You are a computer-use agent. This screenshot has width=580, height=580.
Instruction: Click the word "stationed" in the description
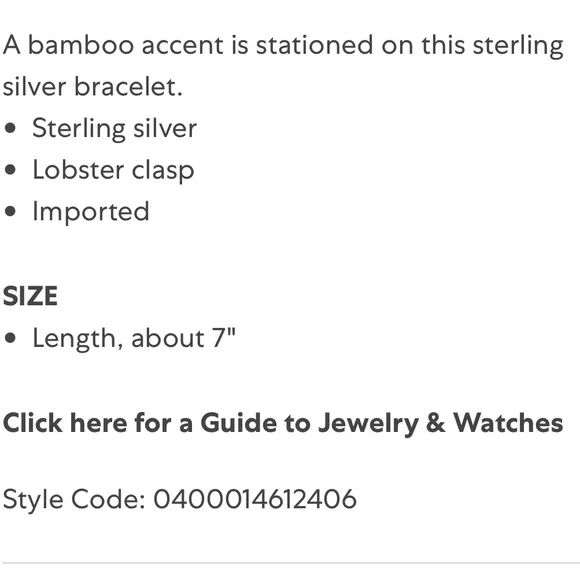point(314,45)
